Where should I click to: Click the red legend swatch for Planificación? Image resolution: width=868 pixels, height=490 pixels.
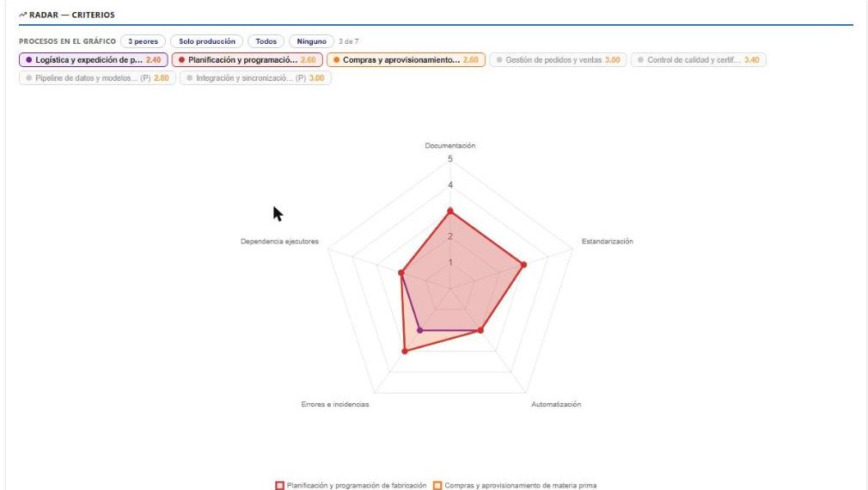[x=279, y=486]
